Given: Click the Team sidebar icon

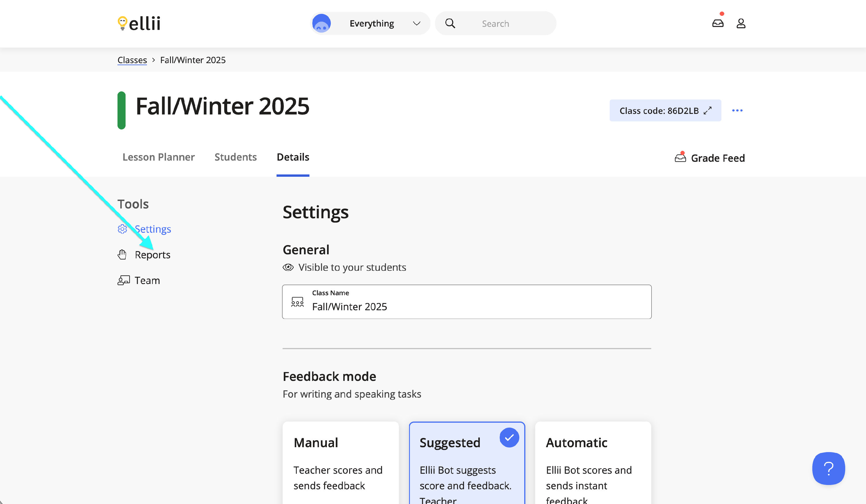Looking at the screenshot, I should pyautogui.click(x=123, y=281).
